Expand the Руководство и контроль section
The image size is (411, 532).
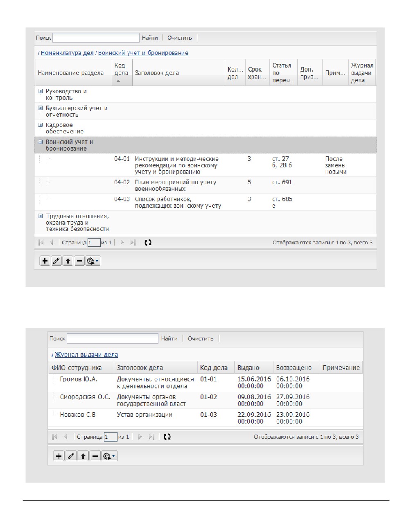(x=40, y=91)
